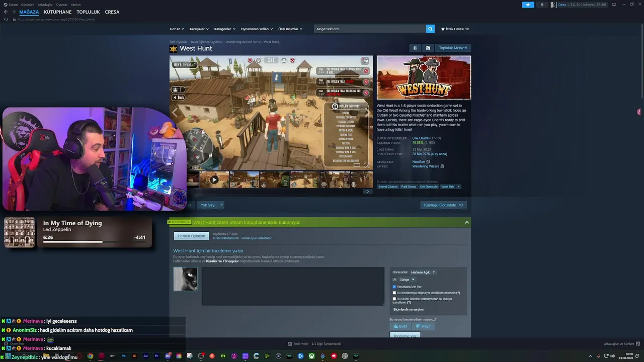Screen dimensions: 644x362
Task: Click the store search input field
Action: 370,29
